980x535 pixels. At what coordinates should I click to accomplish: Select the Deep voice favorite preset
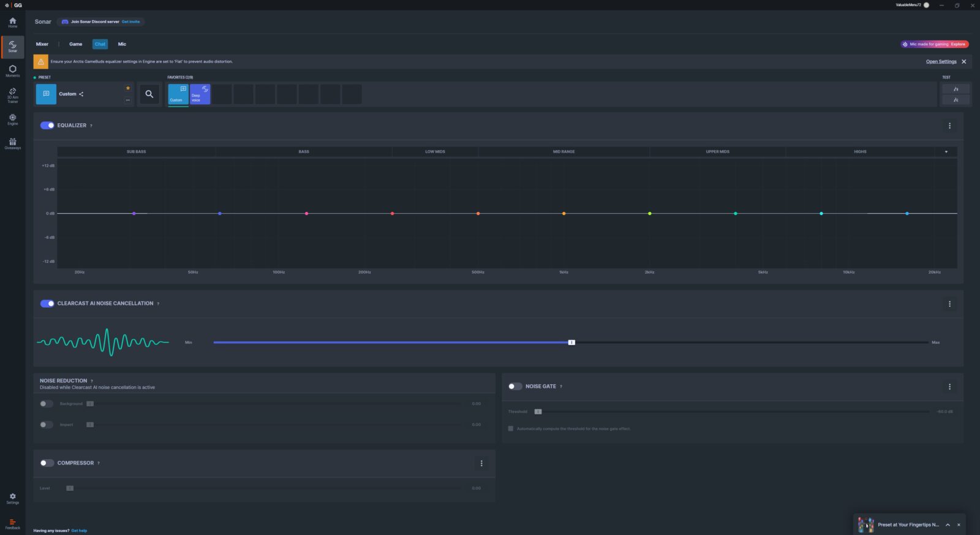(200, 94)
